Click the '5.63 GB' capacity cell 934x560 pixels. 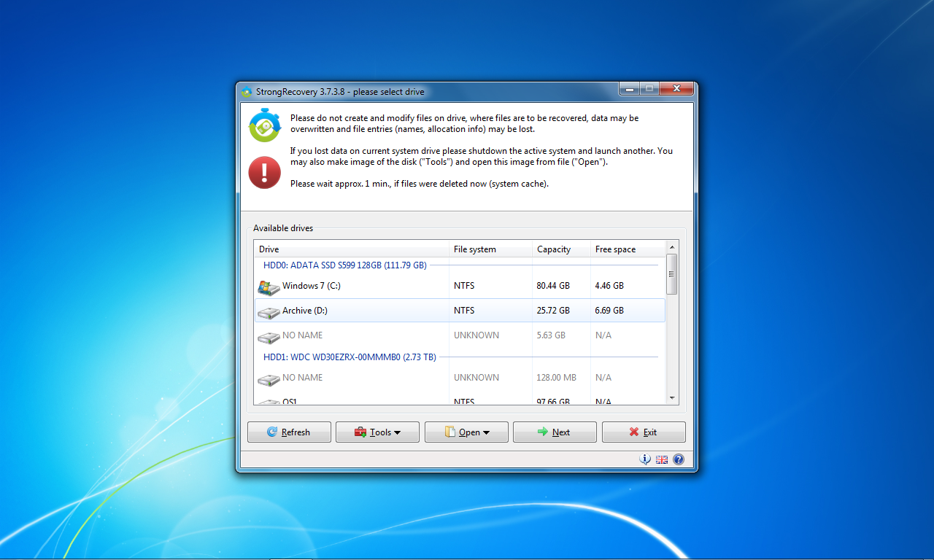click(551, 335)
